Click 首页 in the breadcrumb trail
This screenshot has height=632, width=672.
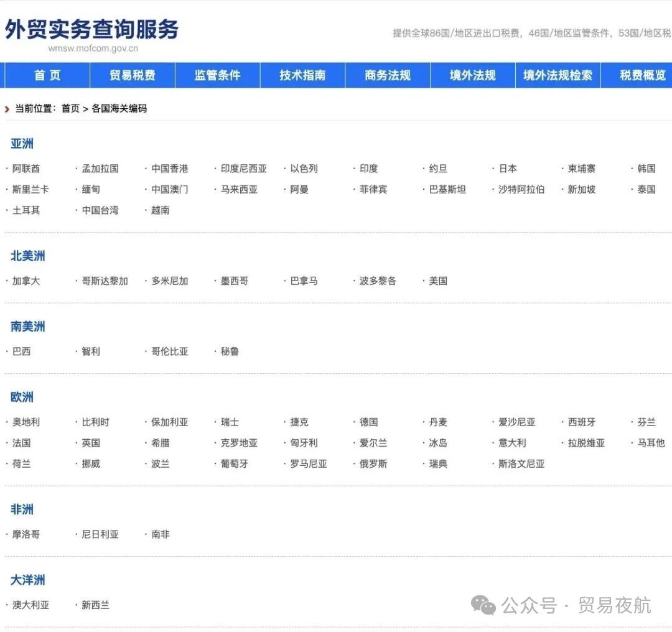70,108
